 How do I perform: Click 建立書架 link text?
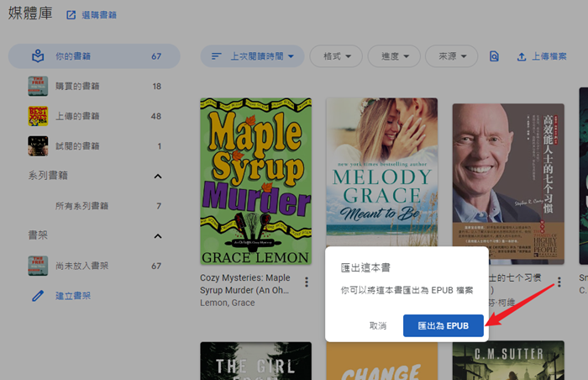coord(73,296)
